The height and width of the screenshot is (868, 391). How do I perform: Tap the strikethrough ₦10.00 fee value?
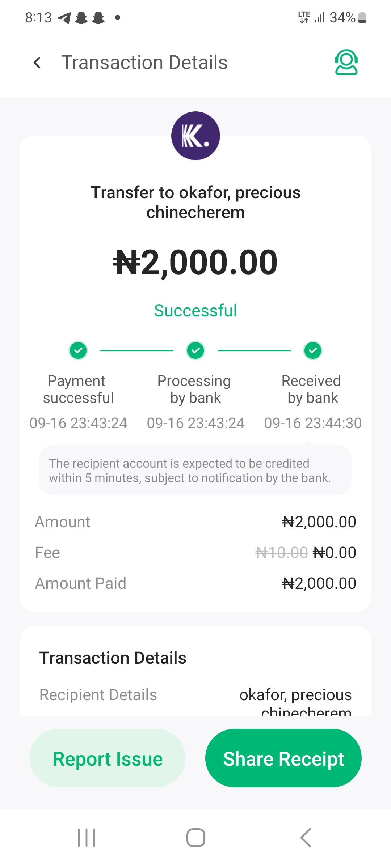click(x=281, y=553)
